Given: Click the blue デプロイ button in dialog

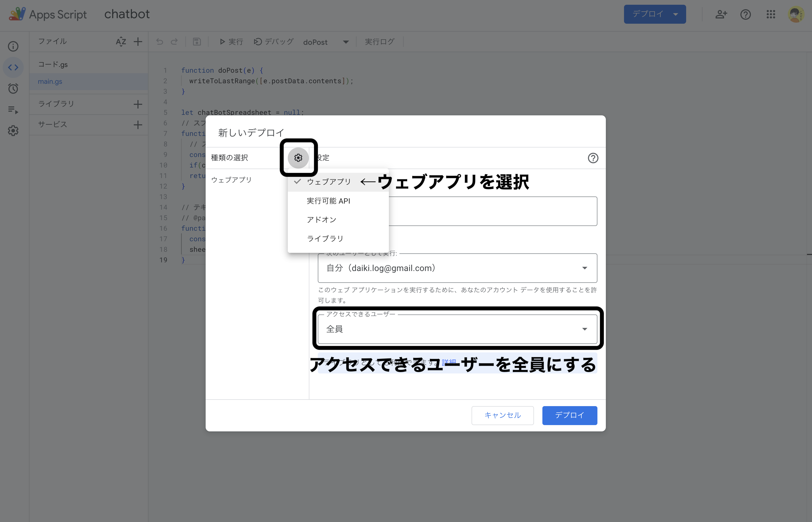Looking at the screenshot, I should tap(570, 415).
